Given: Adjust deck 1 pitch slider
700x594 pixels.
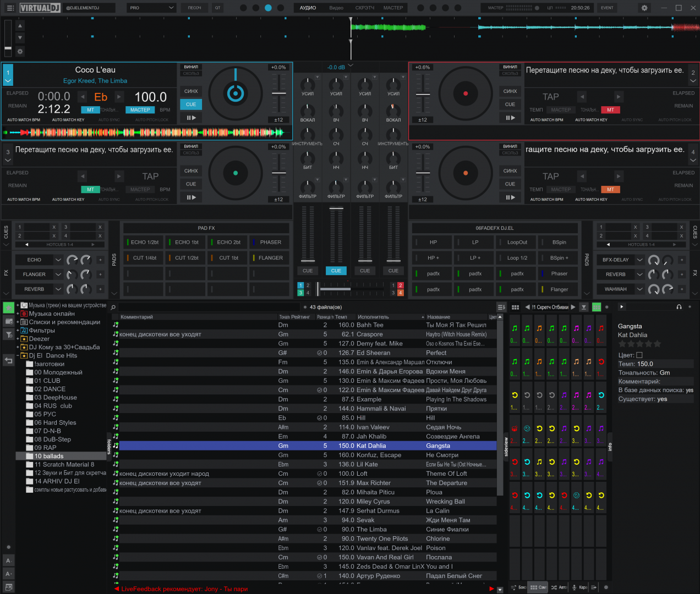Looking at the screenshot, I should (x=279, y=92).
